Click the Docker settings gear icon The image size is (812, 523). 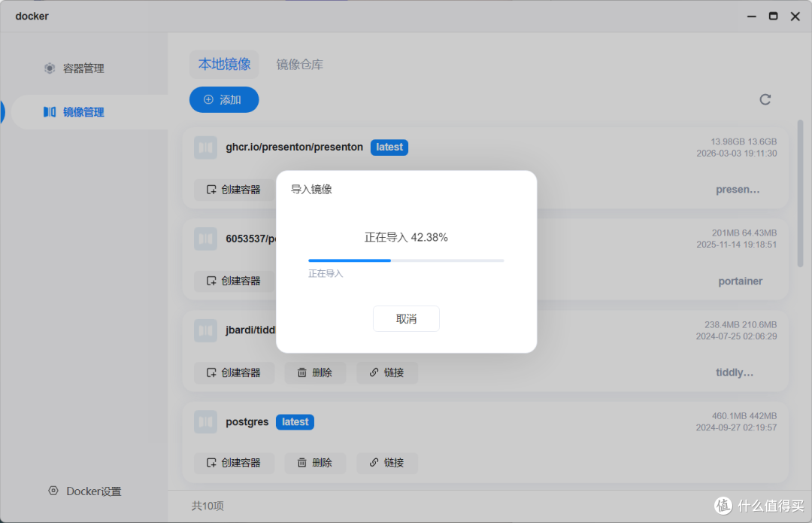[x=53, y=491]
